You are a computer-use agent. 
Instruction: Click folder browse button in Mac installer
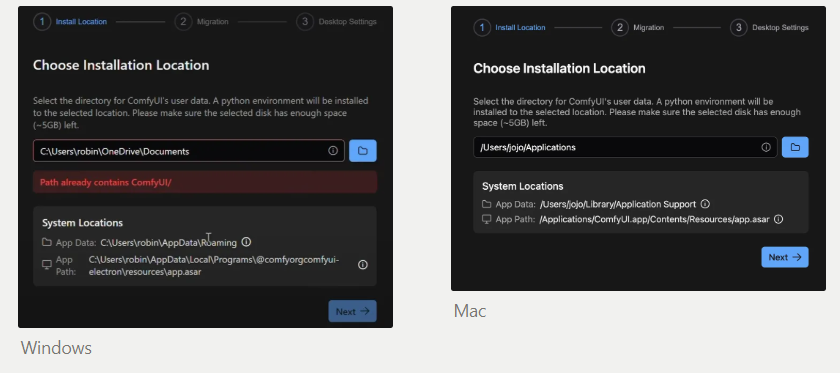click(795, 147)
